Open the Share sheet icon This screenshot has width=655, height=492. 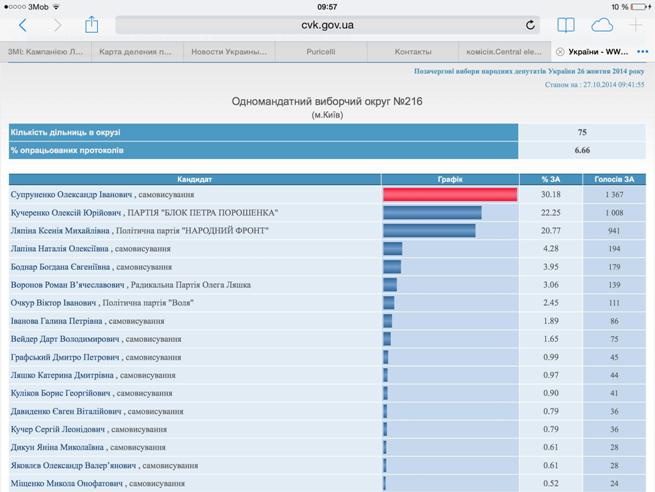91,25
